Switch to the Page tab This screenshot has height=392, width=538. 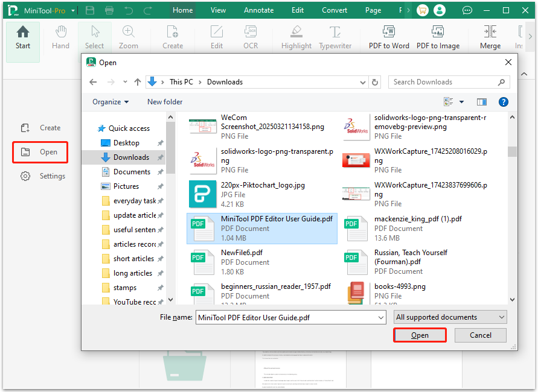click(373, 10)
